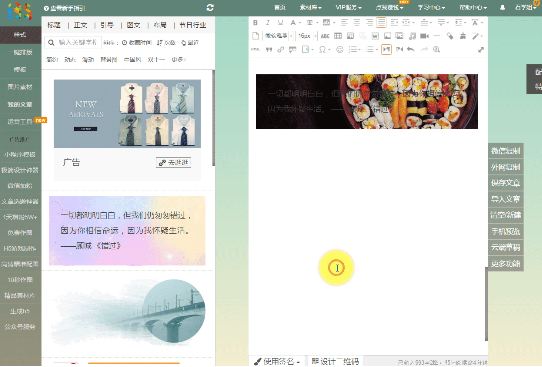This screenshot has height=367, width=542.
Task: Click the insert video camera icon
Action: pos(424,36)
